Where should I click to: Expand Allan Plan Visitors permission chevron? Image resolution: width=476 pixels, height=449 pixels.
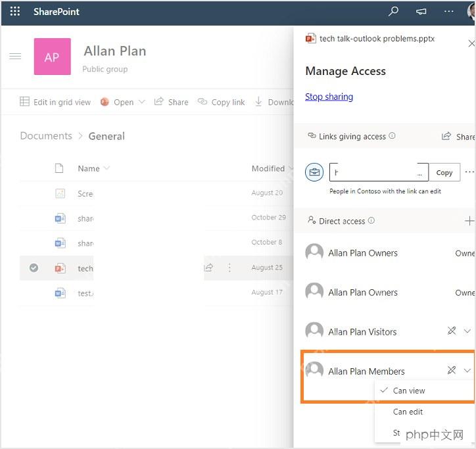pyautogui.click(x=467, y=331)
